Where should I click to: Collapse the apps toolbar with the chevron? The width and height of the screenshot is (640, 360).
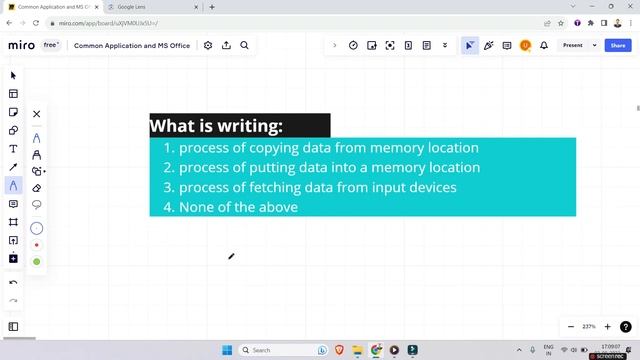(335, 45)
